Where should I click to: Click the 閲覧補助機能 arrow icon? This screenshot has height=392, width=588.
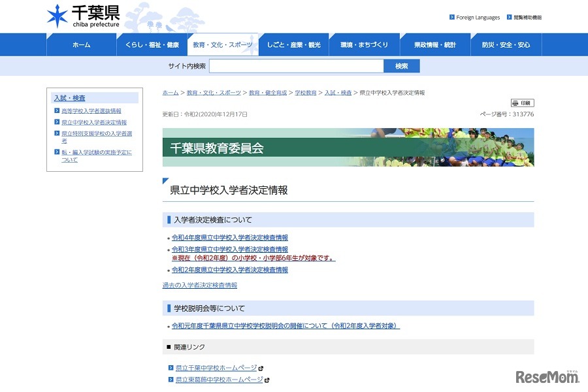[508, 18]
